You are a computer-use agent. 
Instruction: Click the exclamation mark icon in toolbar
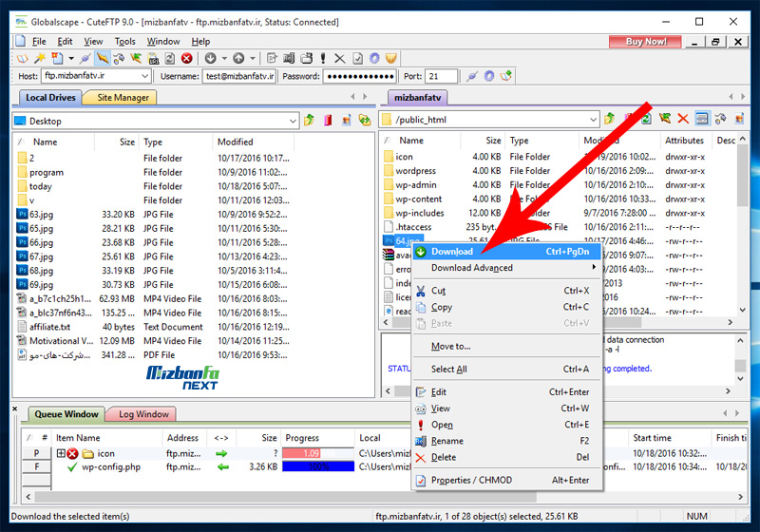pyautogui.click(x=324, y=59)
